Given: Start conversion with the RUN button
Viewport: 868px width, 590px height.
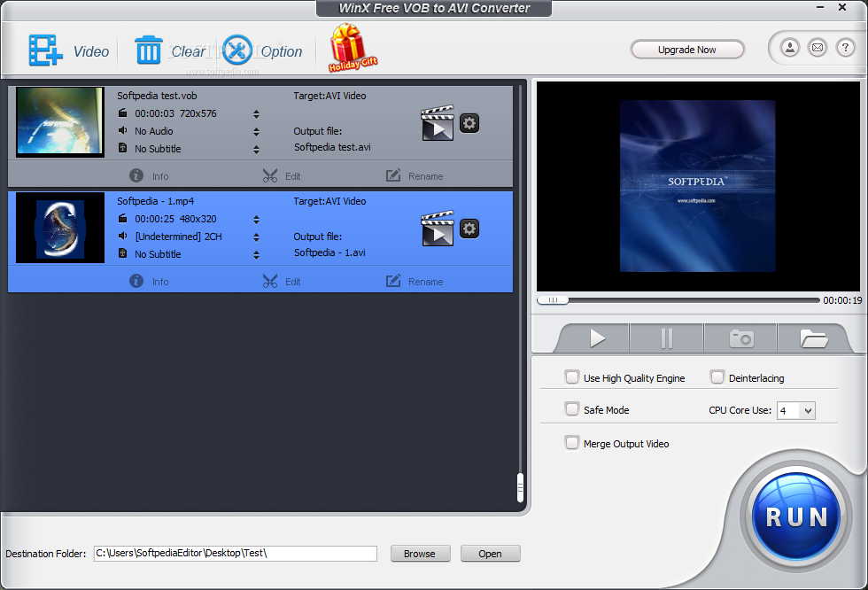Looking at the screenshot, I should [796, 517].
